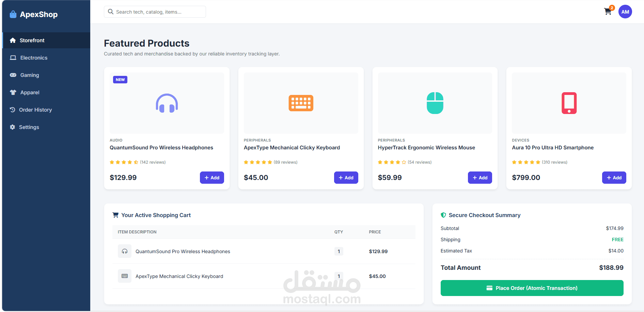Click the (54 reviews) text
Image resolution: width=644 pixels, height=312 pixels.
[420, 162]
